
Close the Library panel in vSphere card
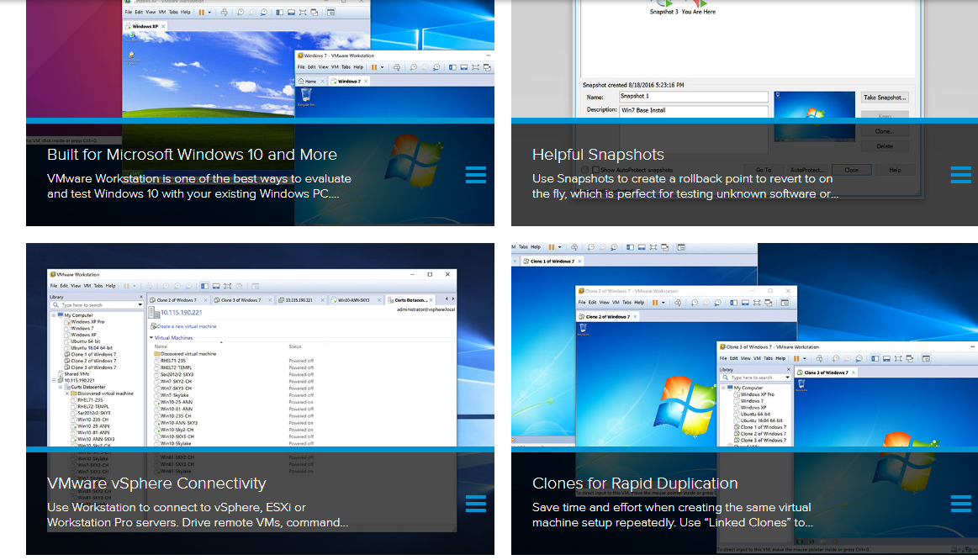click(x=141, y=297)
